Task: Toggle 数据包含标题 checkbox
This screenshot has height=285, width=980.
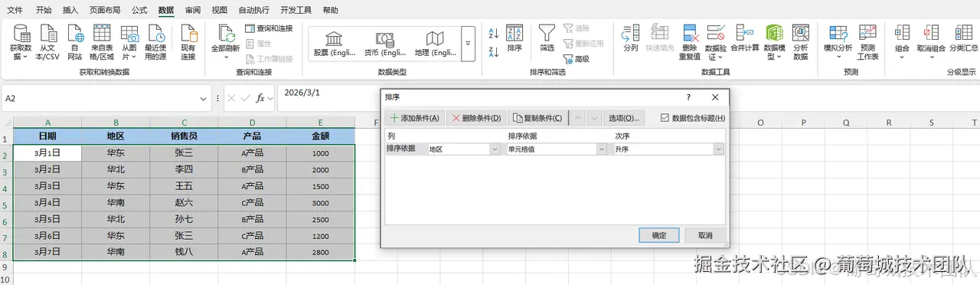Action: tap(664, 117)
